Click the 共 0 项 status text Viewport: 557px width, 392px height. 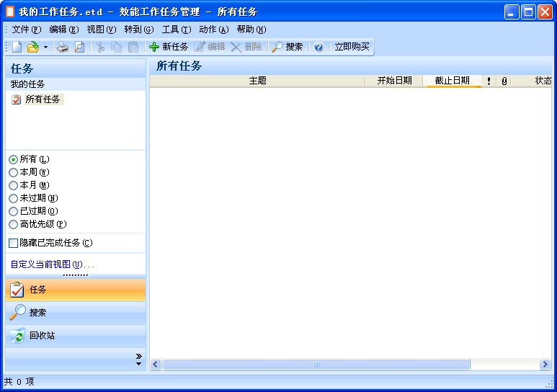(19, 382)
